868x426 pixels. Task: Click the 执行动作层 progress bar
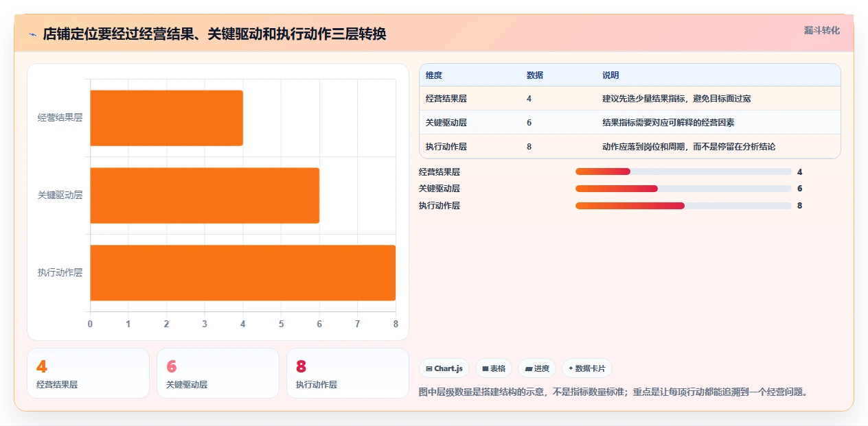[x=683, y=206]
